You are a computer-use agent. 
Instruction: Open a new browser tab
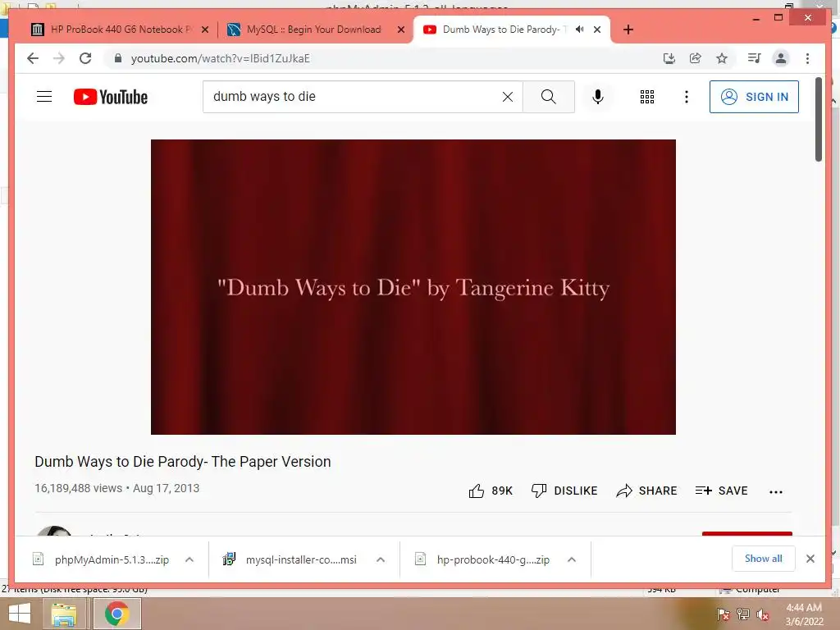(x=628, y=30)
